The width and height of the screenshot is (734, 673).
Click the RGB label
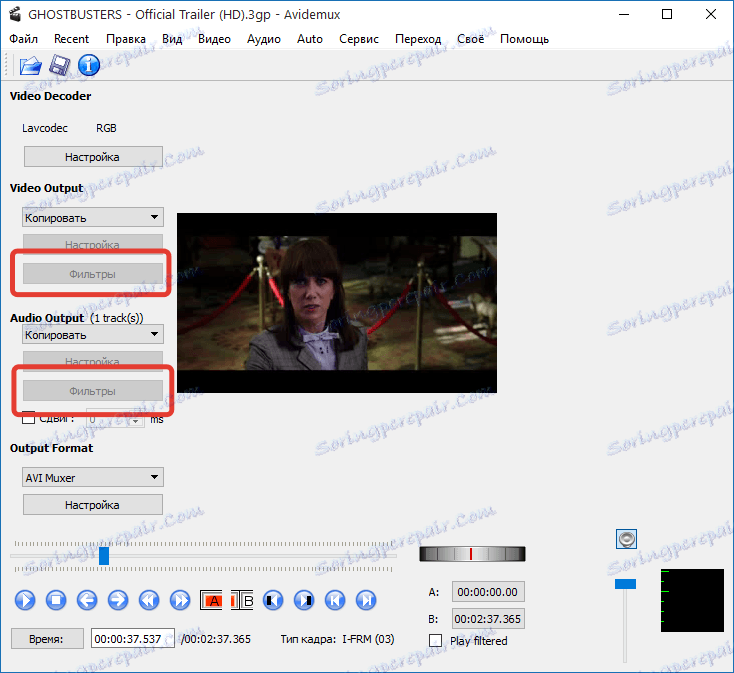click(x=106, y=128)
